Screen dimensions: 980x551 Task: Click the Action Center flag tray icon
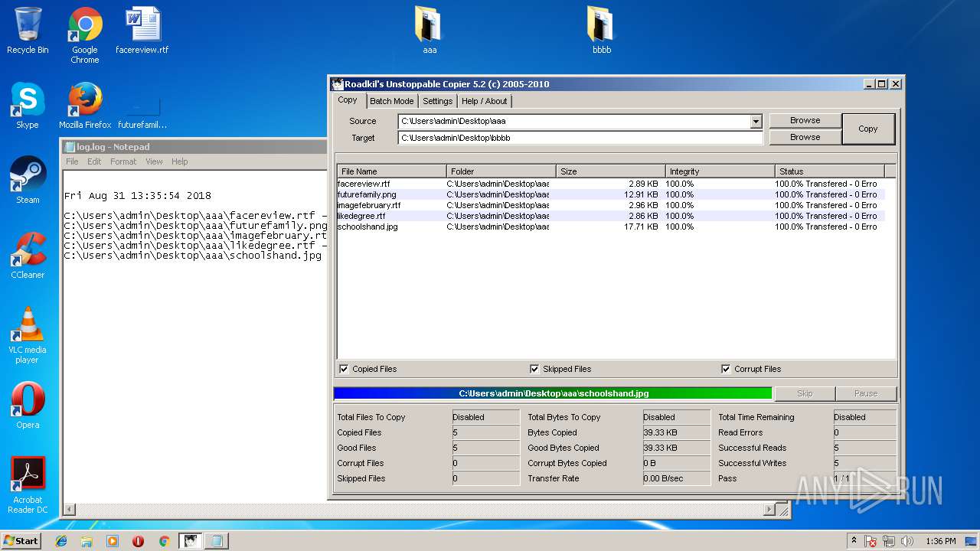(871, 541)
